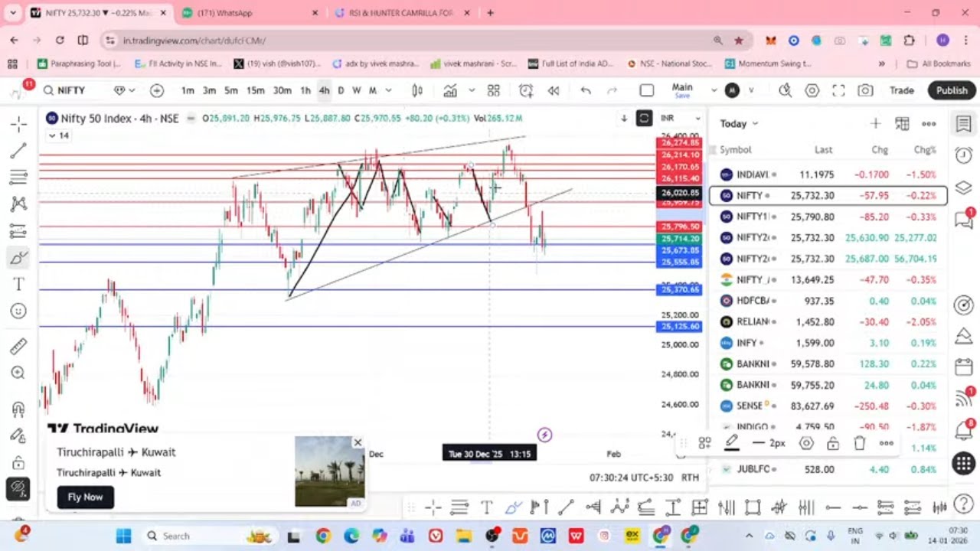Image resolution: width=980 pixels, height=551 pixels.
Task: Add a symbol to the watchlist
Action: coord(875,123)
